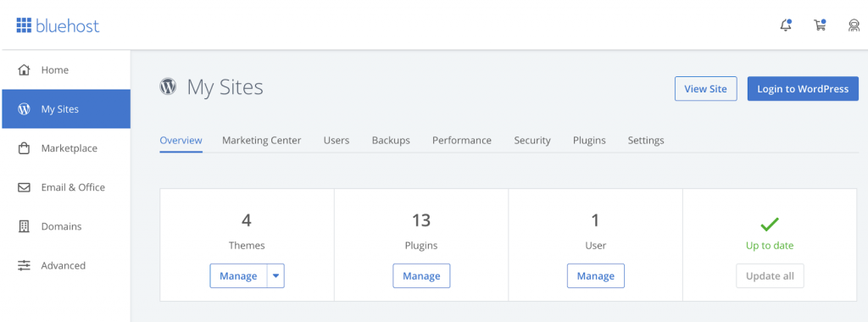Select the Performance tab
This screenshot has height=322, width=868.
click(462, 141)
